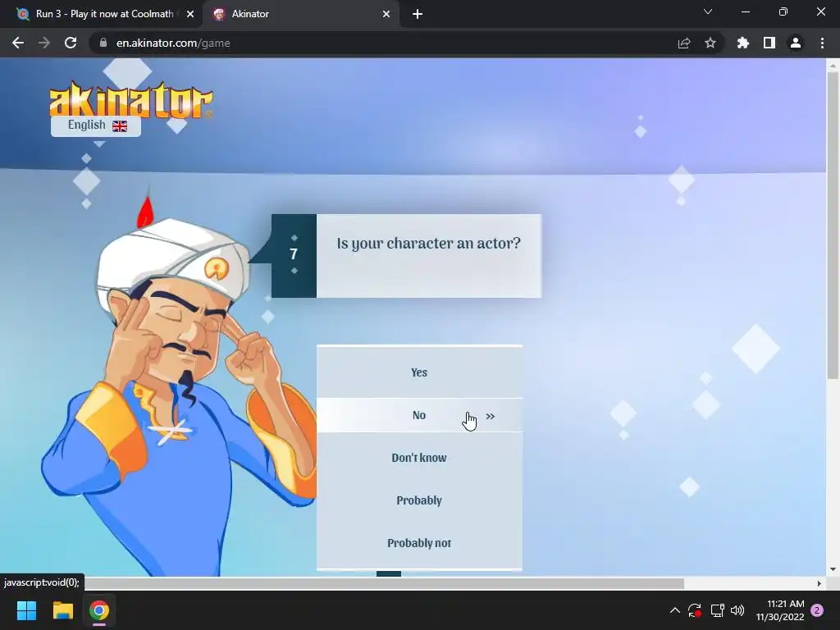Open the Chrome profile menu
840x630 pixels.
[x=796, y=43]
